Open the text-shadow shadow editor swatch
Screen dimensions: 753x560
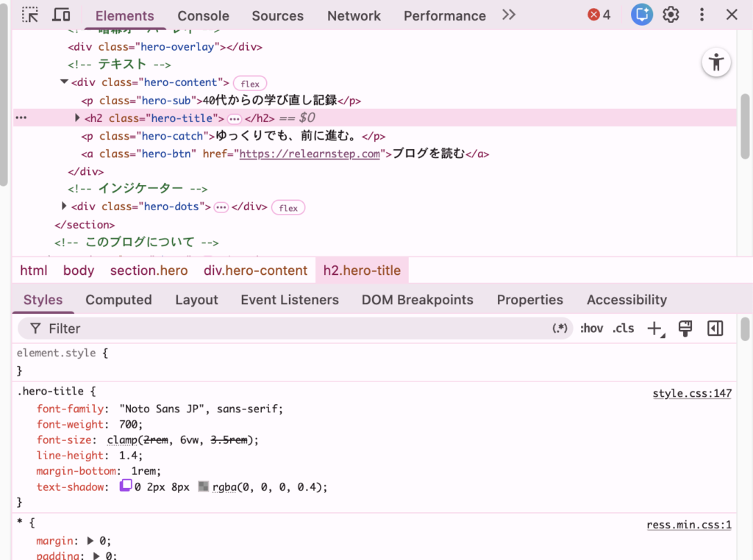pos(125,485)
